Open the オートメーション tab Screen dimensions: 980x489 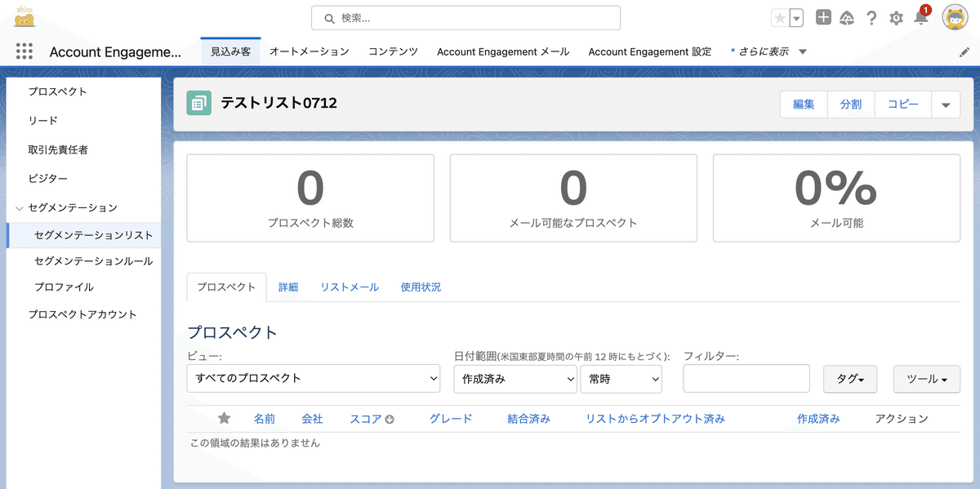(309, 51)
